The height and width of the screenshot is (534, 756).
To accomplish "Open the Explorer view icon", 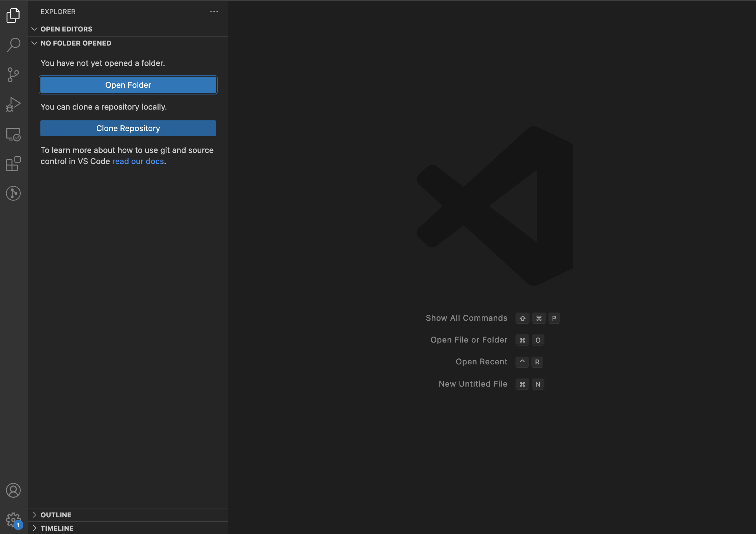I will click(13, 16).
